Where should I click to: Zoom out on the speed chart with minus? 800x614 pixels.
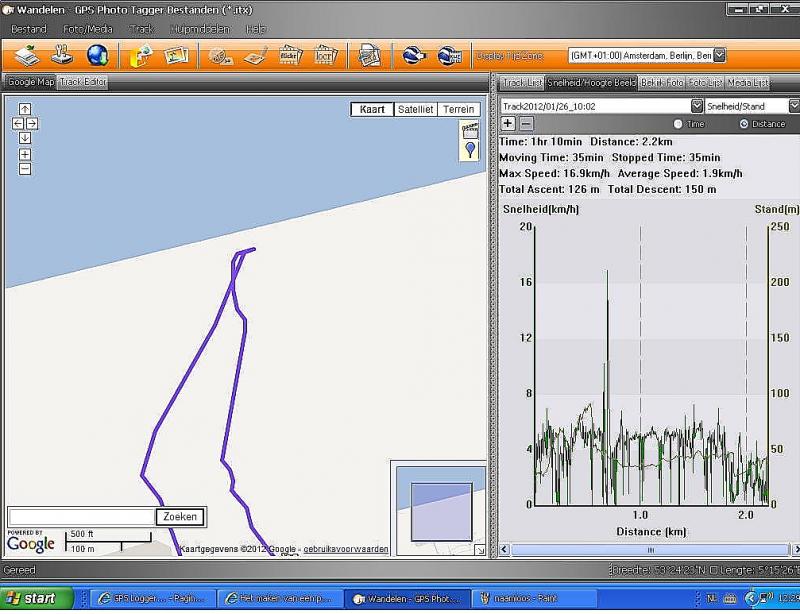click(x=526, y=124)
